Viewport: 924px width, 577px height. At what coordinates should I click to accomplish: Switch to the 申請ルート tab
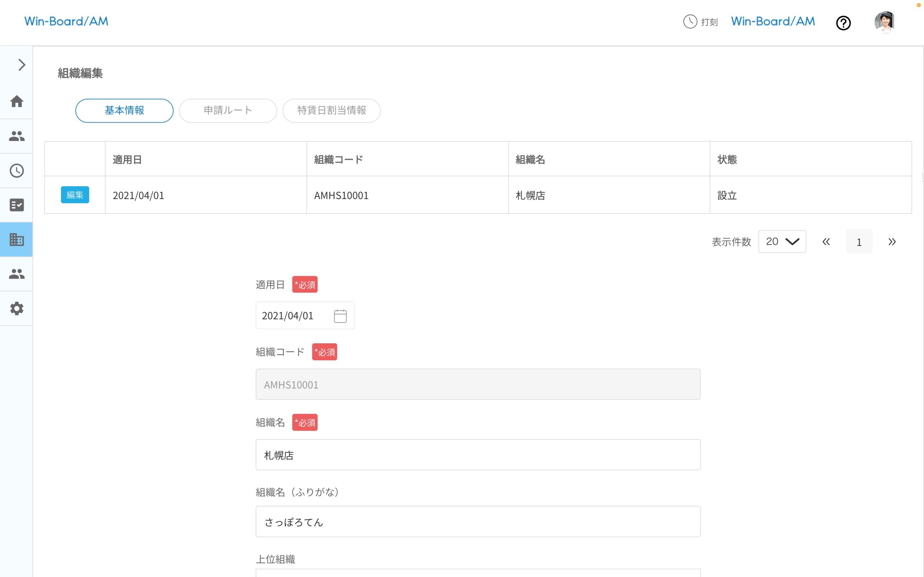coord(228,111)
